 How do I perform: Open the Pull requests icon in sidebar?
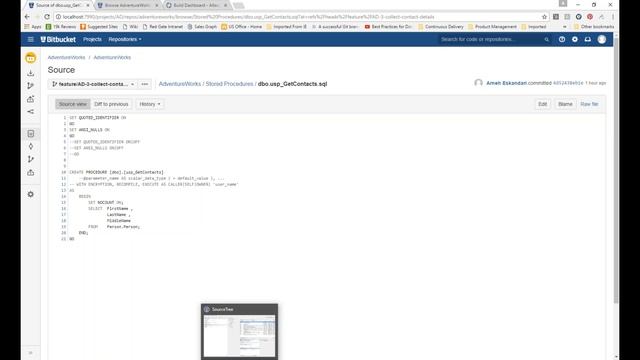pos(31,173)
